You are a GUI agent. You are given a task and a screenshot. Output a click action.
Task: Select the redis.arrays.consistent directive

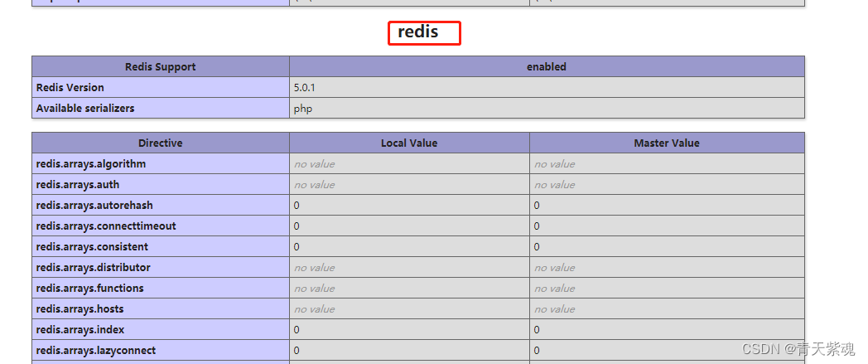pos(92,246)
